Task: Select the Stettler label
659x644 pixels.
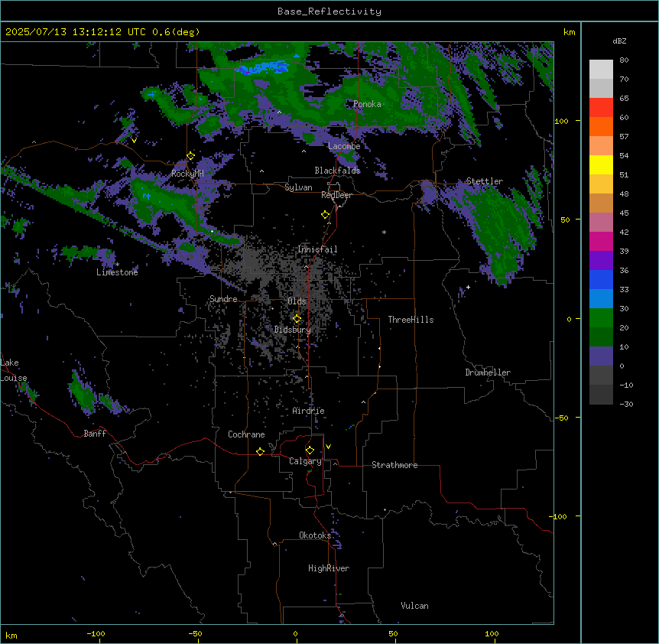Action: point(485,181)
